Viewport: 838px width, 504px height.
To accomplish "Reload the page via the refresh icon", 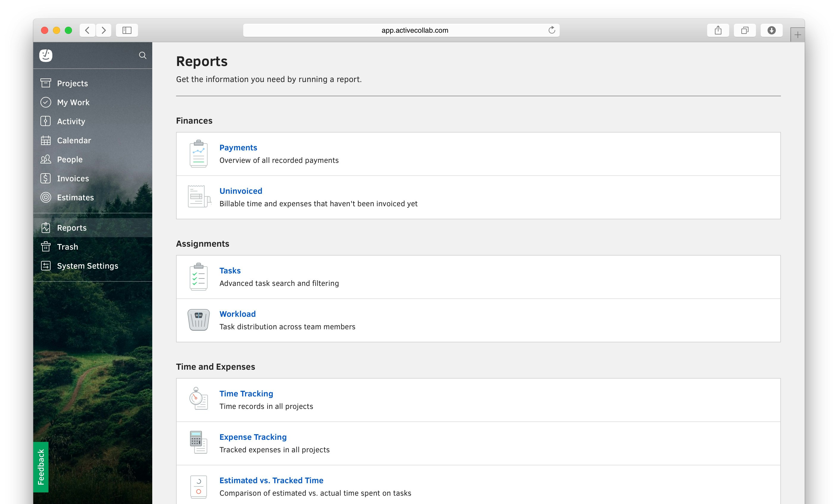I will [x=552, y=30].
